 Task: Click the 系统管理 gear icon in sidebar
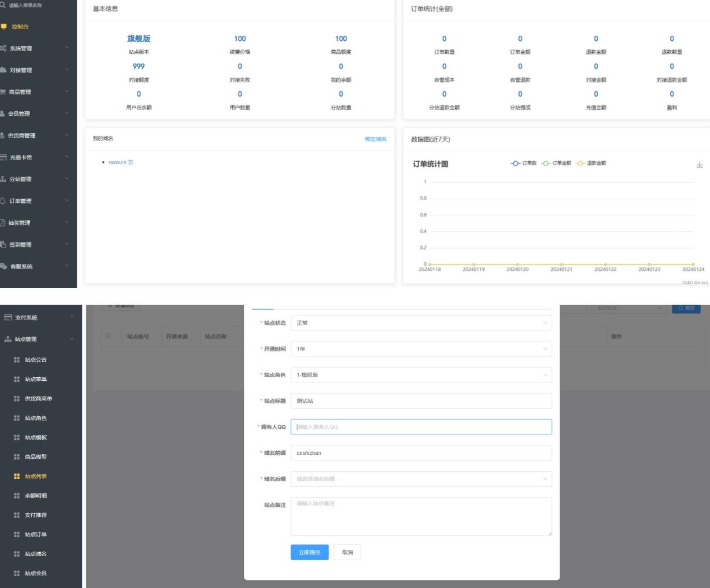click(x=3, y=48)
